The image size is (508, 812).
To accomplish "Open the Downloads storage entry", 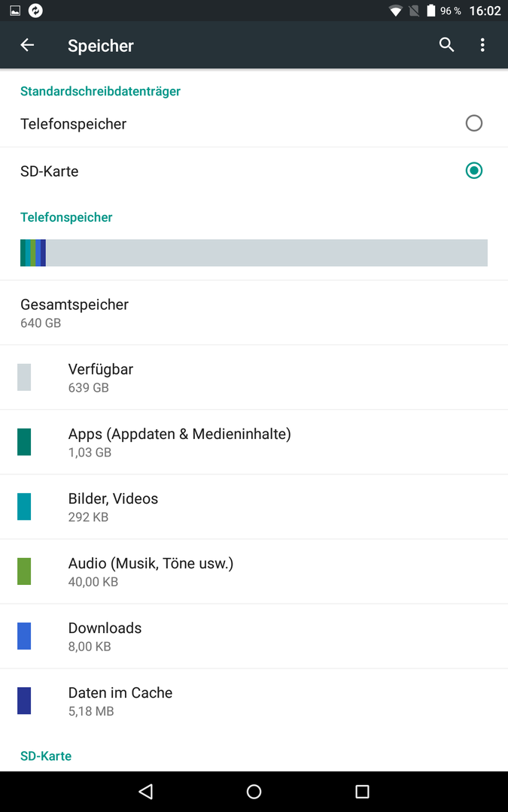I will 254,636.
